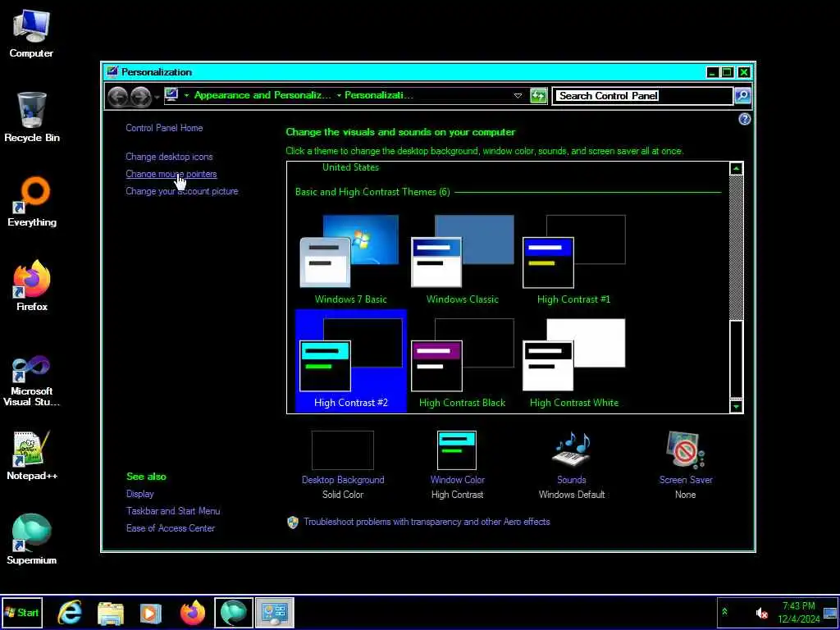This screenshot has width=840, height=630.
Task: Open the recent pages dropdown arrow
Action: click(157, 97)
